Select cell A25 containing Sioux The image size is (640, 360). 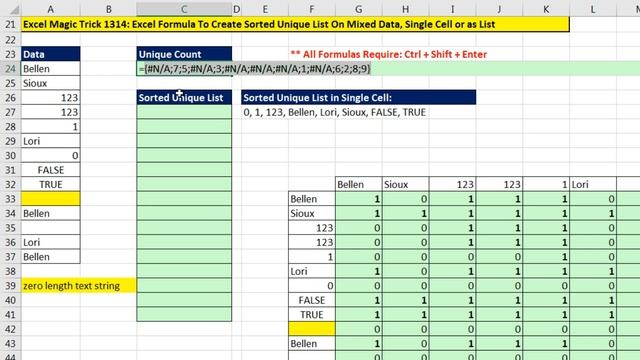[x=51, y=83]
